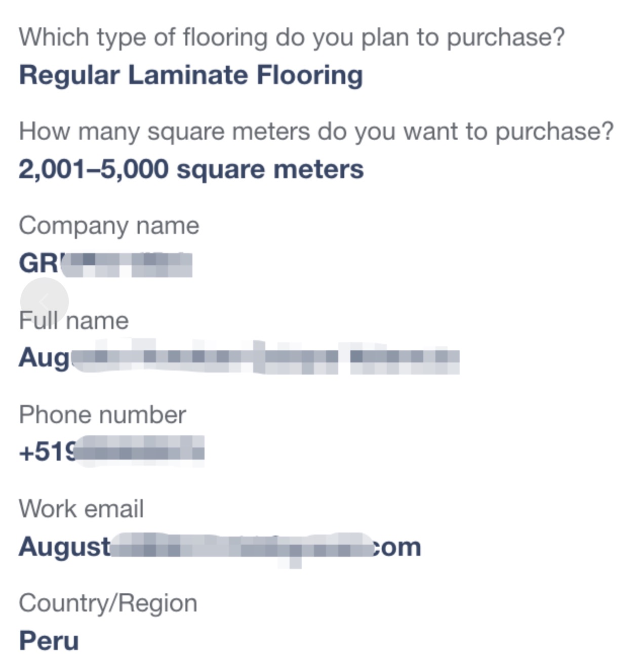Select the Regular Laminate Flooring answer
644x654 pixels.
[x=191, y=75]
